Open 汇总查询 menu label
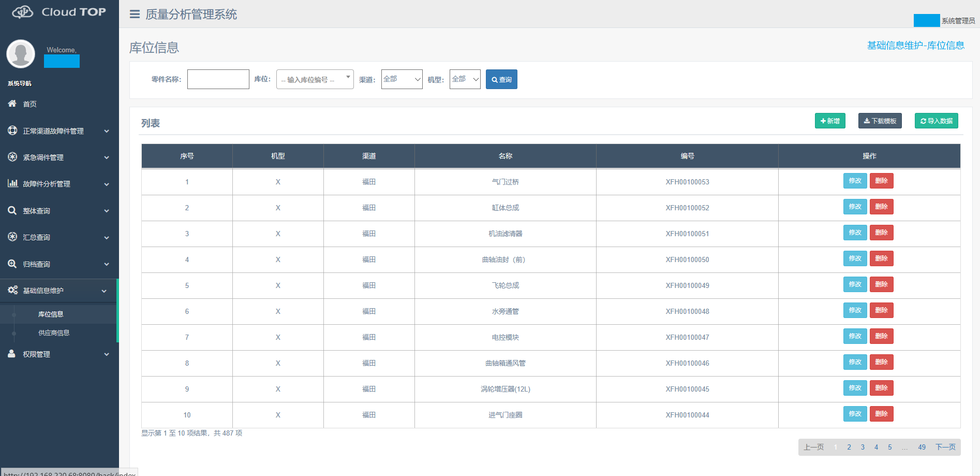The image size is (980, 476). pyautogui.click(x=36, y=237)
